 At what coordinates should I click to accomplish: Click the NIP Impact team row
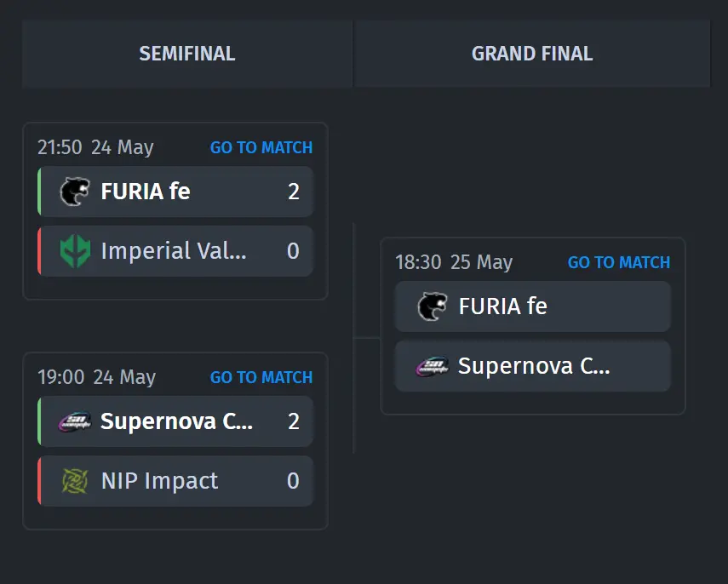(x=175, y=481)
